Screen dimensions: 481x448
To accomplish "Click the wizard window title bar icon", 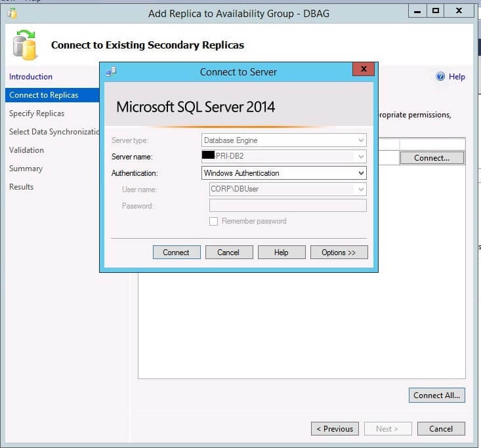I will 12,12.
